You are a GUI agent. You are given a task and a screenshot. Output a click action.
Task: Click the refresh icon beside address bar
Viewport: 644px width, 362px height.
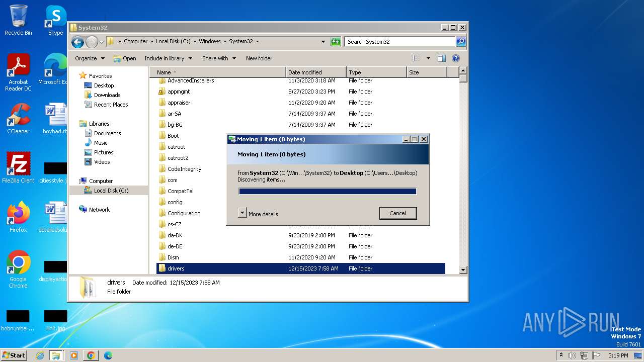click(336, 42)
